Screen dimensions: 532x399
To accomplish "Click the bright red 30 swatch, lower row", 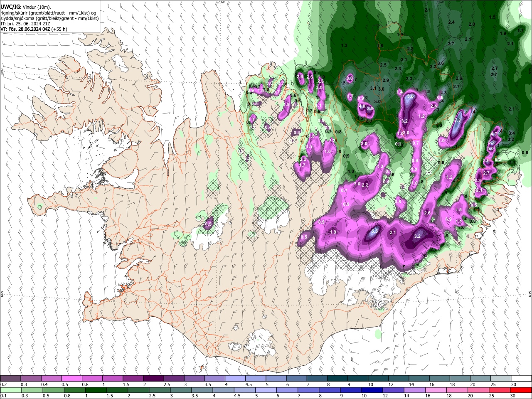I will click(521, 390).
